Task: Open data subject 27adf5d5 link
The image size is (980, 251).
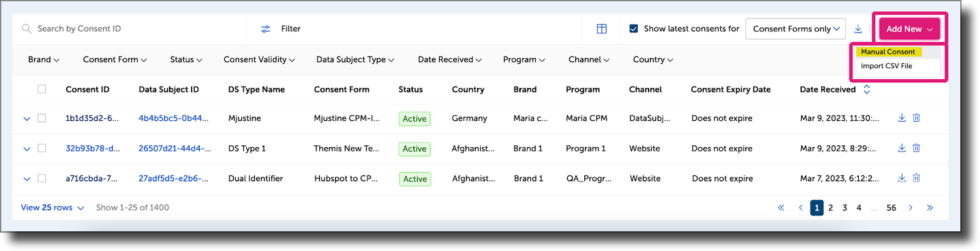Action: pyautogui.click(x=173, y=179)
